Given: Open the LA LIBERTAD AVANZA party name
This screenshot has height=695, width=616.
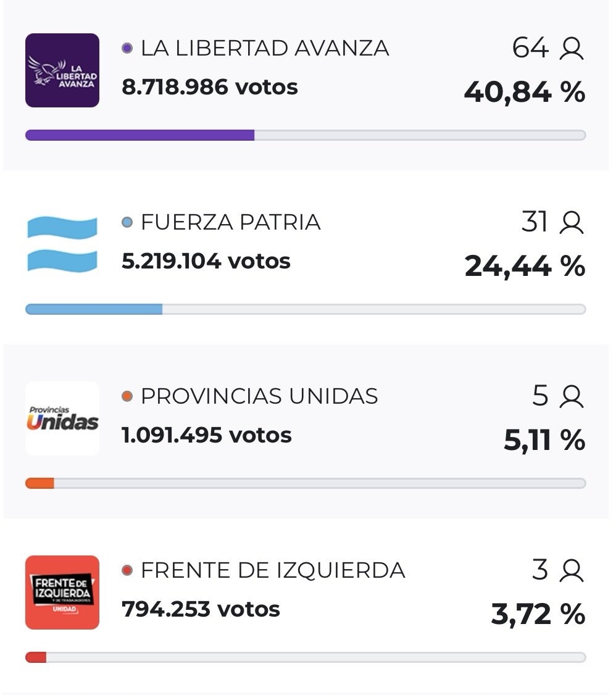Looking at the screenshot, I should tap(265, 48).
